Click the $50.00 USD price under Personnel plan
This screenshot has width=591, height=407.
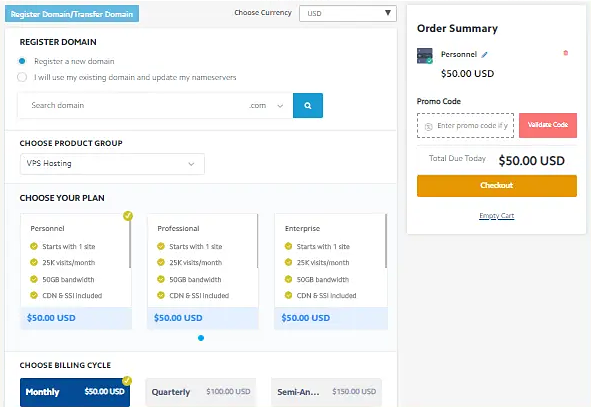[51, 318]
